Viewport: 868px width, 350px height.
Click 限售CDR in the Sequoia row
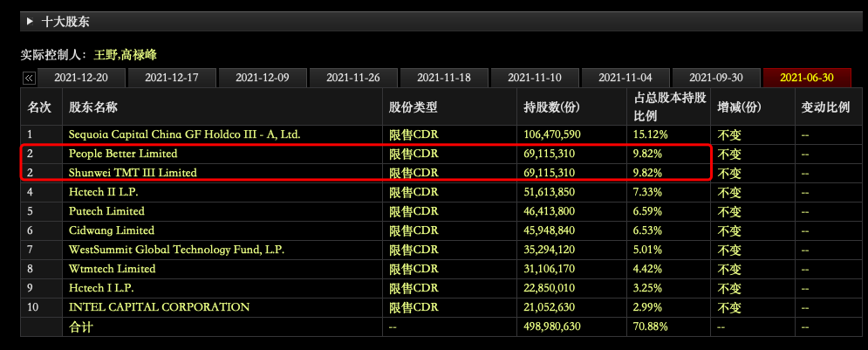pos(413,134)
